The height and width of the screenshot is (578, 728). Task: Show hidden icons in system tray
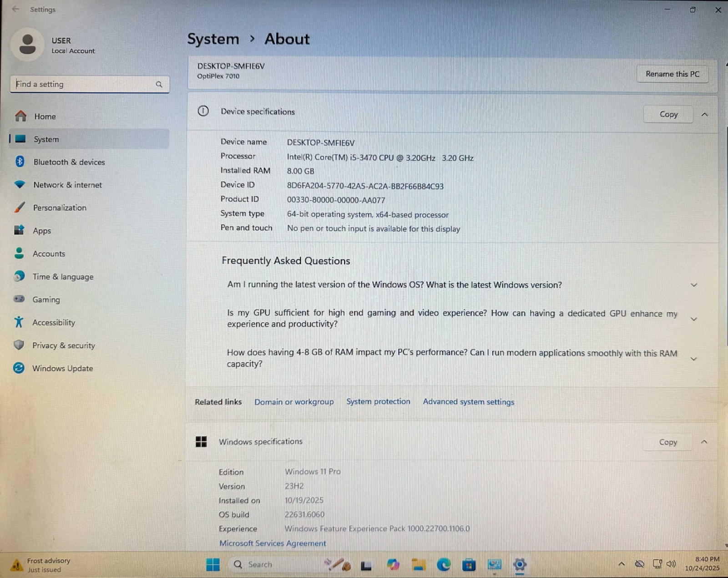pos(622,564)
